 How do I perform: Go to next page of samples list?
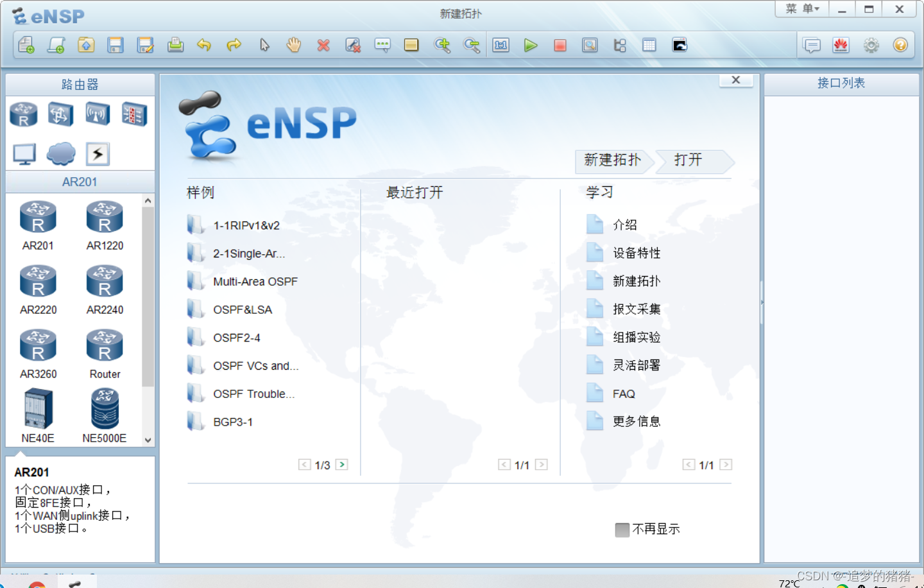(342, 465)
